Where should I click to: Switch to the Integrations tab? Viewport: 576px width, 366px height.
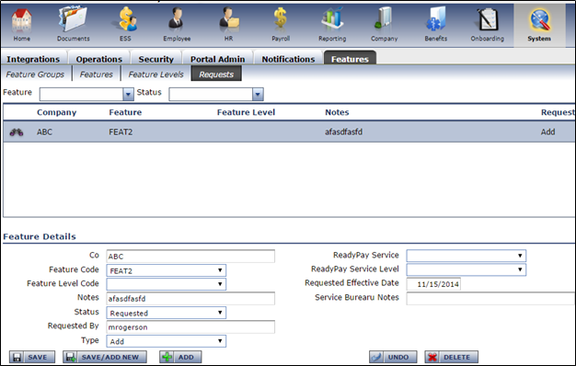[33, 59]
